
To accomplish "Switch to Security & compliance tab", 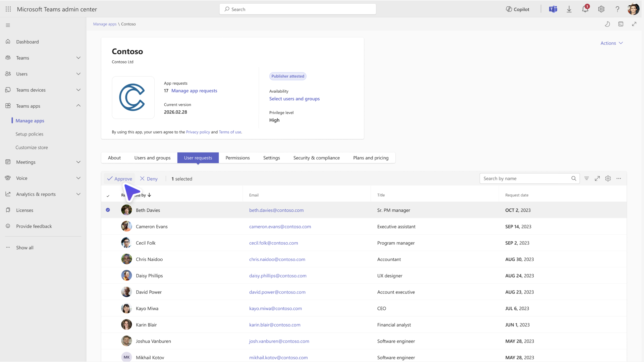I will pos(316,158).
